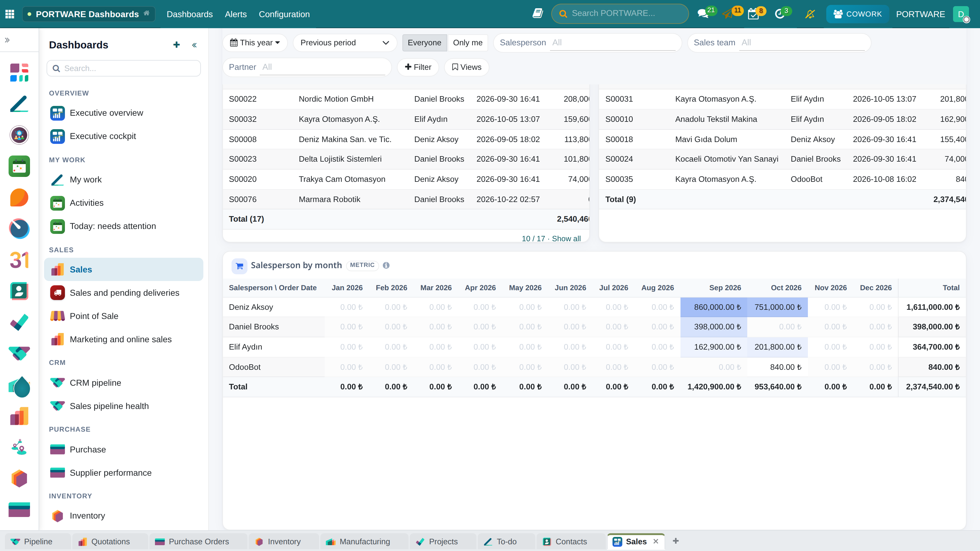Select the Only me toggle option
This screenshot has height=551, width=980.
coord(468,43)
